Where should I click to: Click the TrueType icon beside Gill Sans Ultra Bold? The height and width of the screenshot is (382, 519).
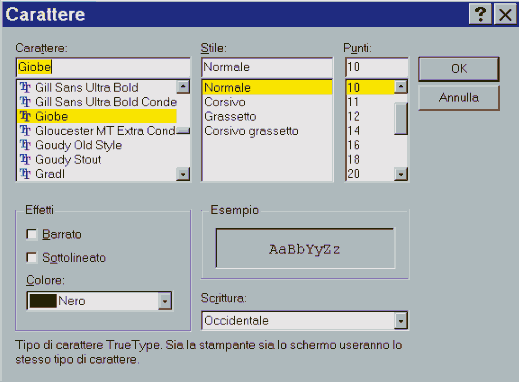(25, 88)
